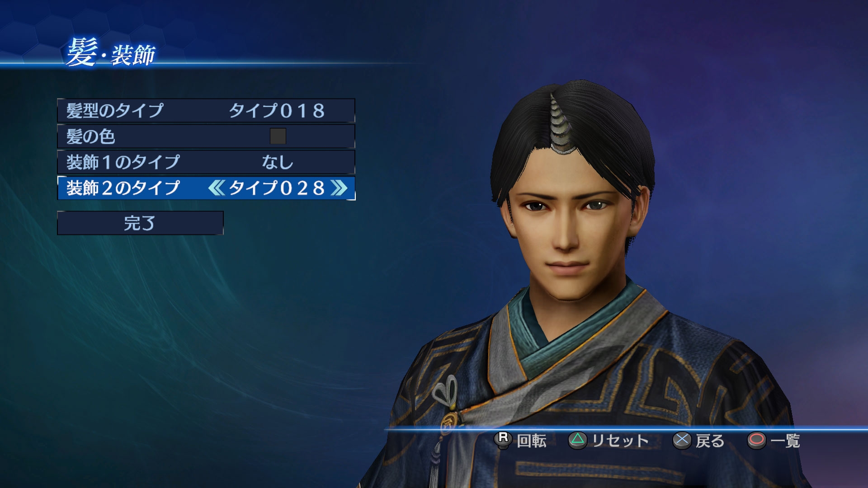
Task: Click the 一覧 label
Action: click(785, 441)
